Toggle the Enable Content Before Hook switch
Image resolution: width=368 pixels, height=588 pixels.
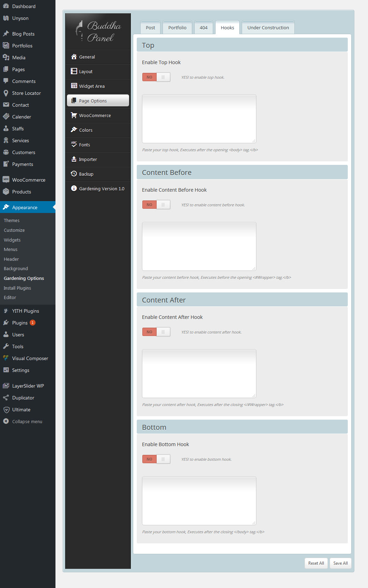pyautogui.click(x=156, y=205)
